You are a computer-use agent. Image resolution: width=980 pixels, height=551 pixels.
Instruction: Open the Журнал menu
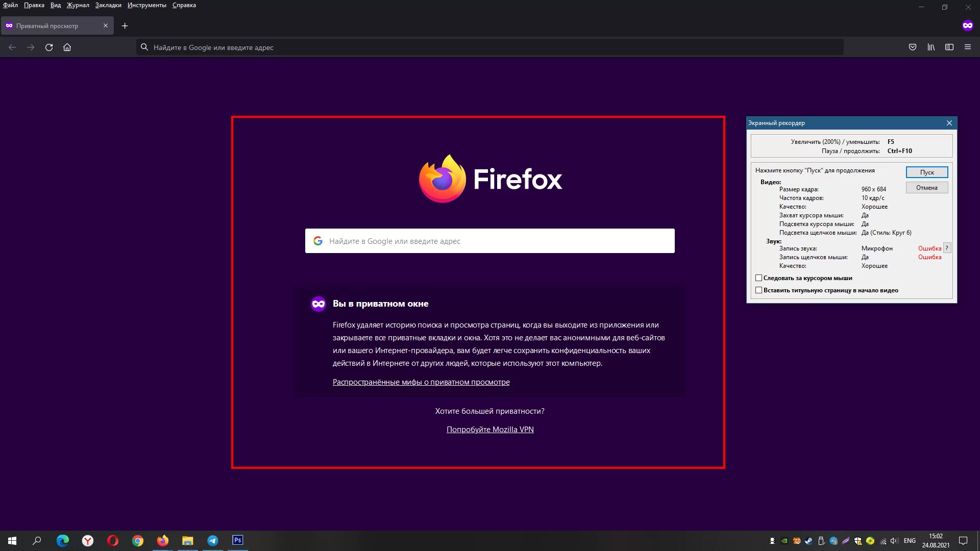click(78, 5)
